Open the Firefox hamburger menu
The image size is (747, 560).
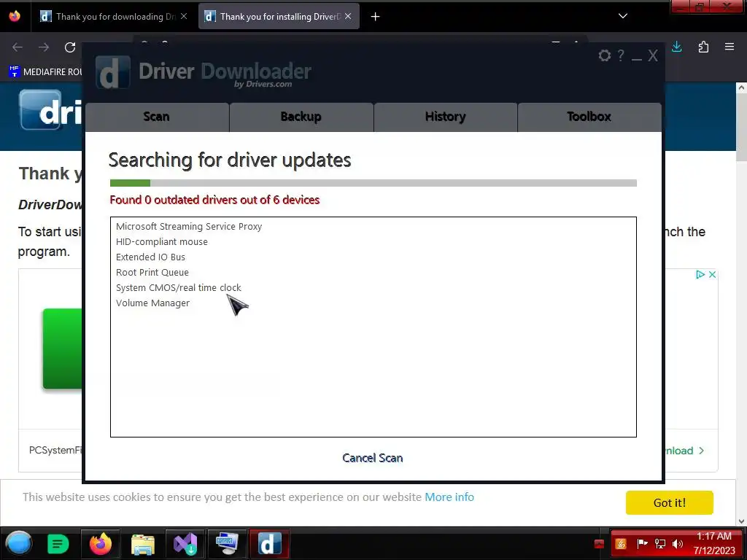point(729,47)
